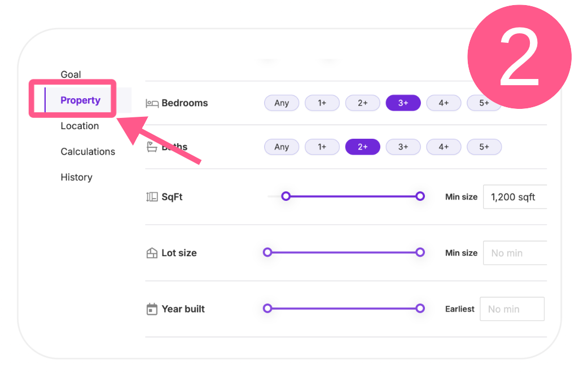
Task: Click the SqFt floor plan icon
Action: pyautogui.click(x=152, y=197)
